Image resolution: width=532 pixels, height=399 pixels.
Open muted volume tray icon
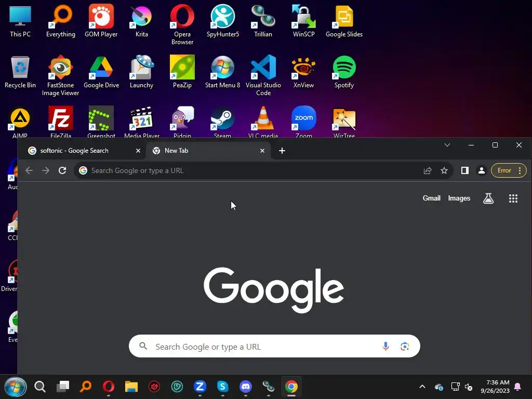(x=469, y=387)
